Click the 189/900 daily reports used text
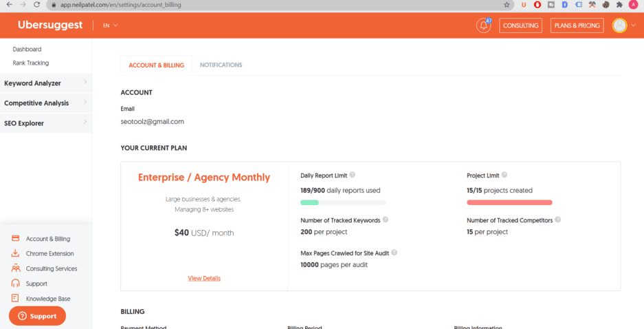Viewport: 644px width, 329px height. coord(340,191)
